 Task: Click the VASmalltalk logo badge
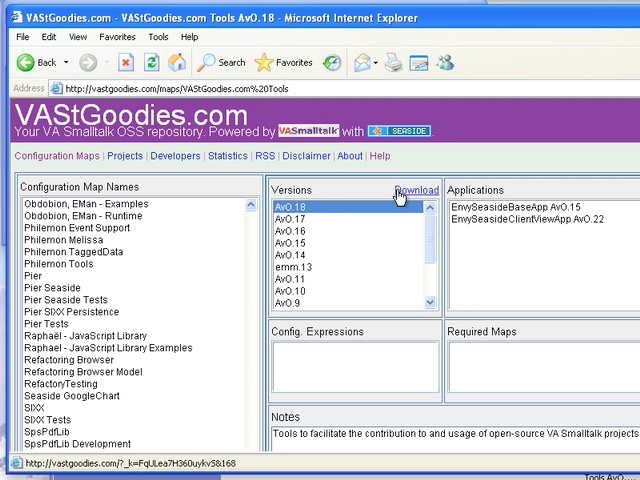tap(309, 131)
